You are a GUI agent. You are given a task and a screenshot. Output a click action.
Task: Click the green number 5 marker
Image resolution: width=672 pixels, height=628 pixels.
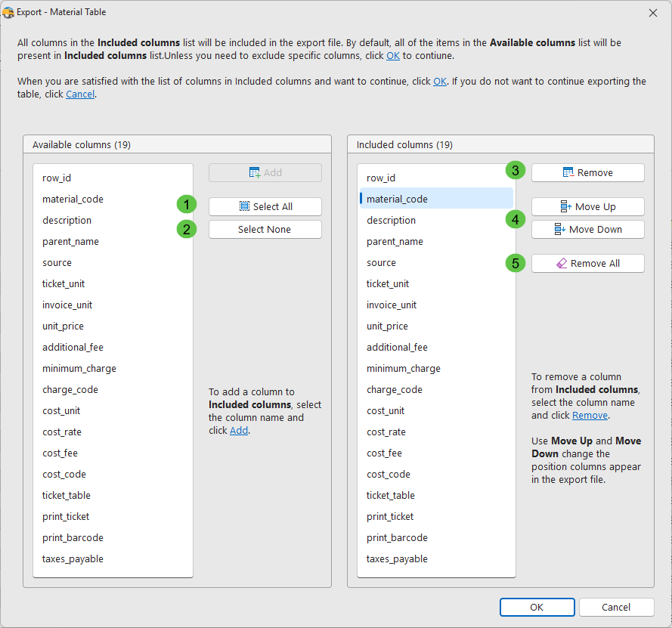[516, 263]
